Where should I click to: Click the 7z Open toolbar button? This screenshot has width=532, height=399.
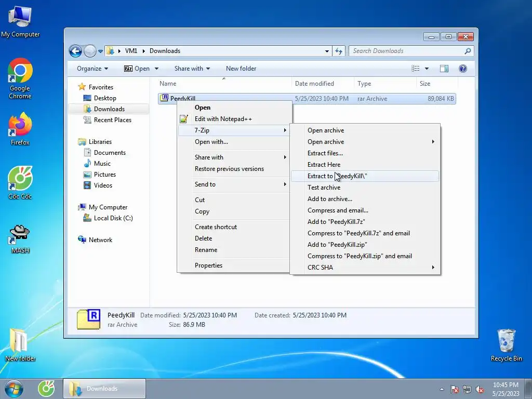tap(137, 69)
